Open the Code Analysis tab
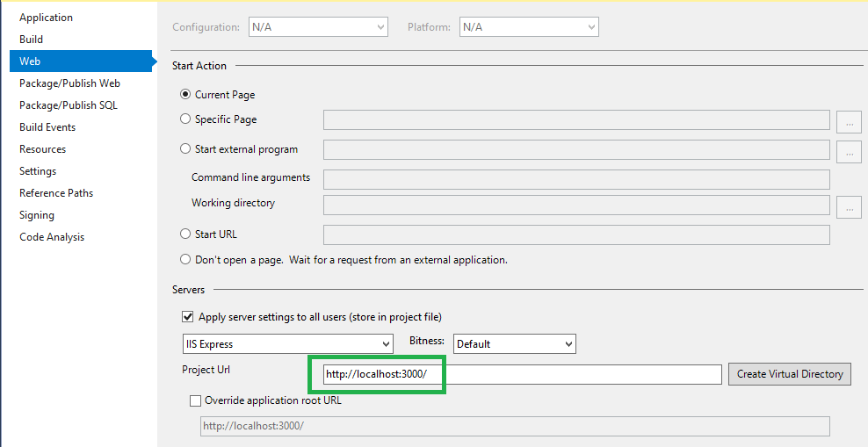Viewport: 868px width, 447px height. pyautogui.click(x=52, y=237)
